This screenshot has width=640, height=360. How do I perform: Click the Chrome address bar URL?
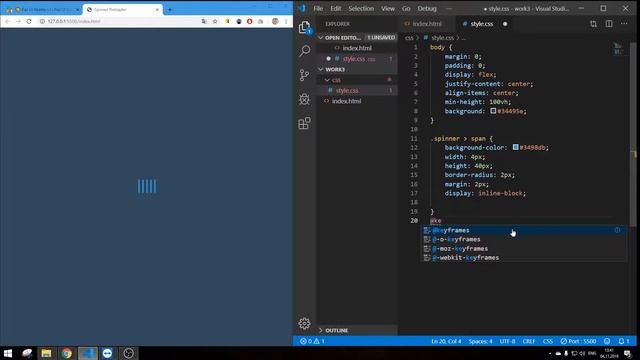click(x=74, y=21)
